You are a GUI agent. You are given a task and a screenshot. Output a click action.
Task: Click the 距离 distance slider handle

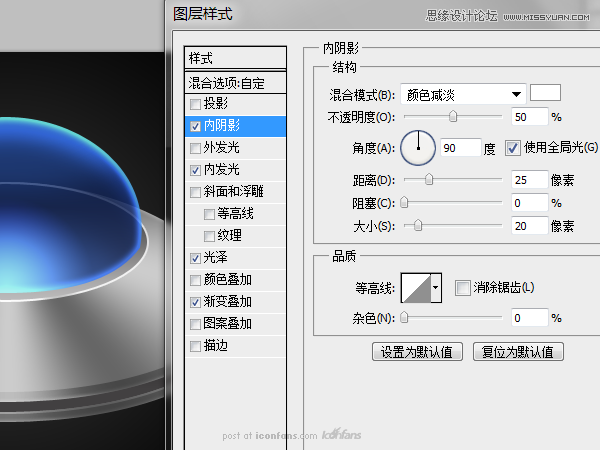pos(429,180)
